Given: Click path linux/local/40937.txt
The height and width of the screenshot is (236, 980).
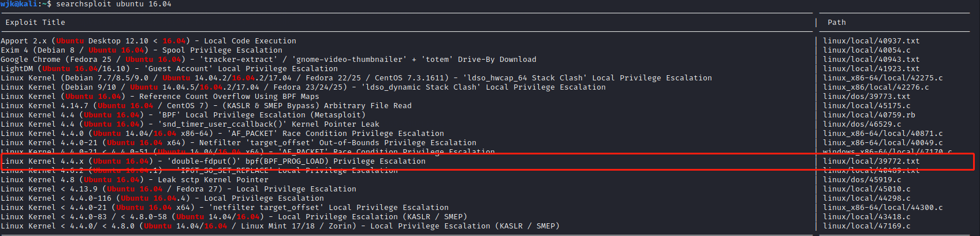Looking at the screenshot, I should pos(871,41).
